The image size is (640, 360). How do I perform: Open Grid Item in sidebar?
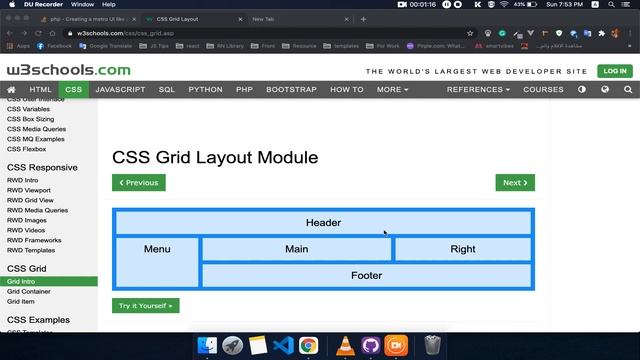(20, 302)
